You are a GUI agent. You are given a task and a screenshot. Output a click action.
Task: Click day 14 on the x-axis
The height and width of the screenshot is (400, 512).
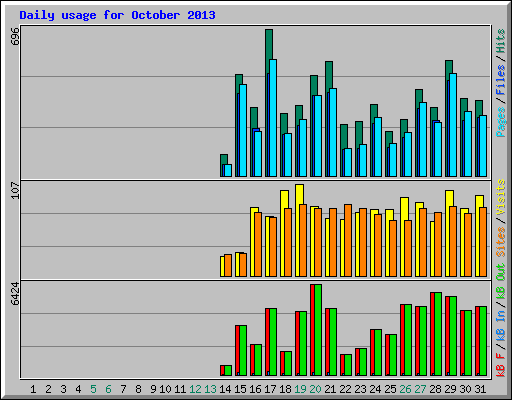225,389
